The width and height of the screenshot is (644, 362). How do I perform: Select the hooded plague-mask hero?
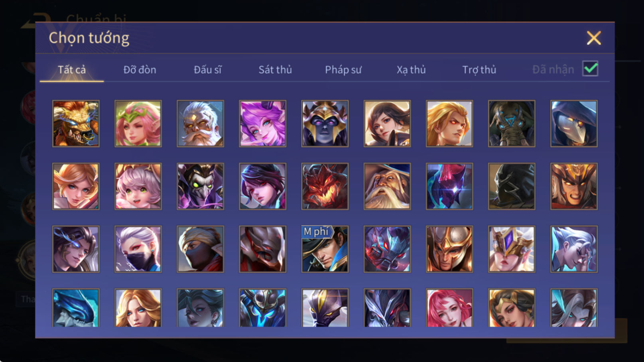(574, 124)
